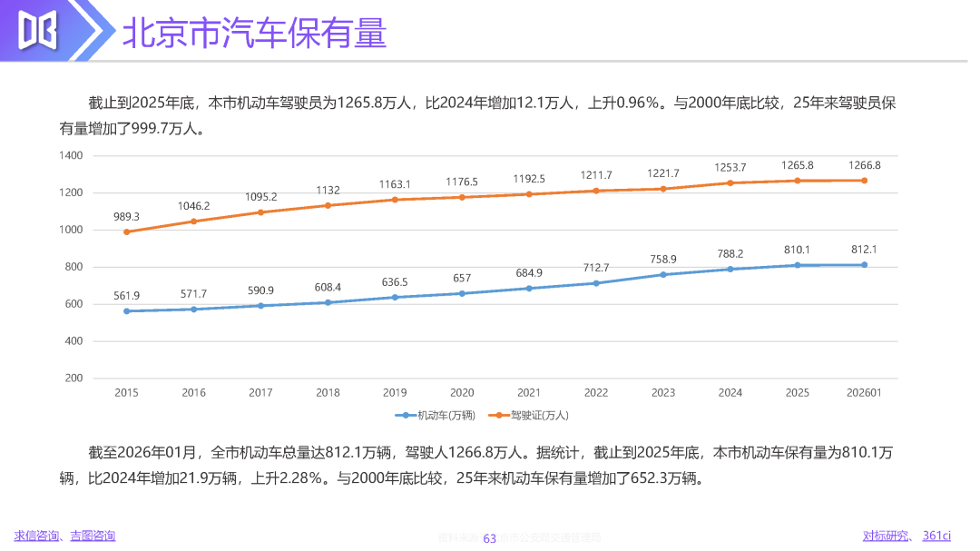Click the orange data point labeled 989.3
This screenshot has width=980, height=551.
click(x=127, y=232)
